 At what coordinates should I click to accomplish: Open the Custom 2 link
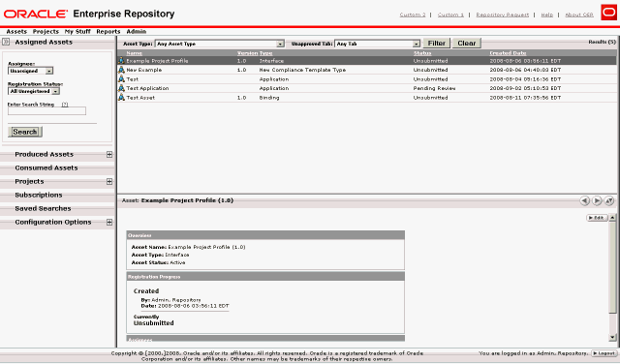413,15
